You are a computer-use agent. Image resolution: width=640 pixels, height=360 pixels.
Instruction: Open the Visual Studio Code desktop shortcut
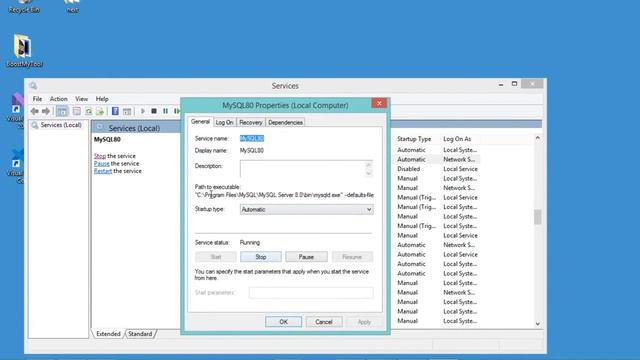click(17, 166)
